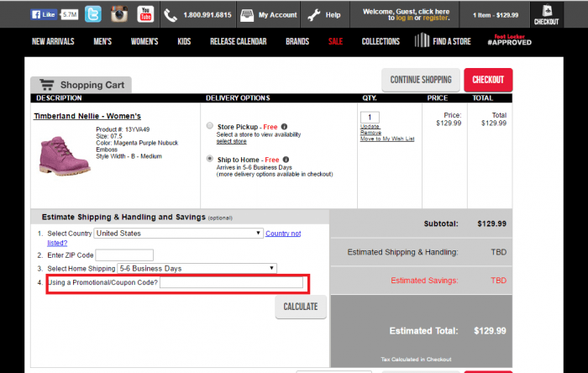Click the Help wrench icon

[x=314, y=15]
